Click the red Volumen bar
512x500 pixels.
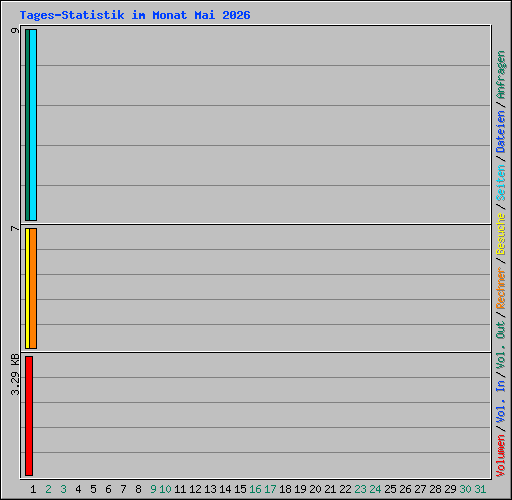[29, 416]
